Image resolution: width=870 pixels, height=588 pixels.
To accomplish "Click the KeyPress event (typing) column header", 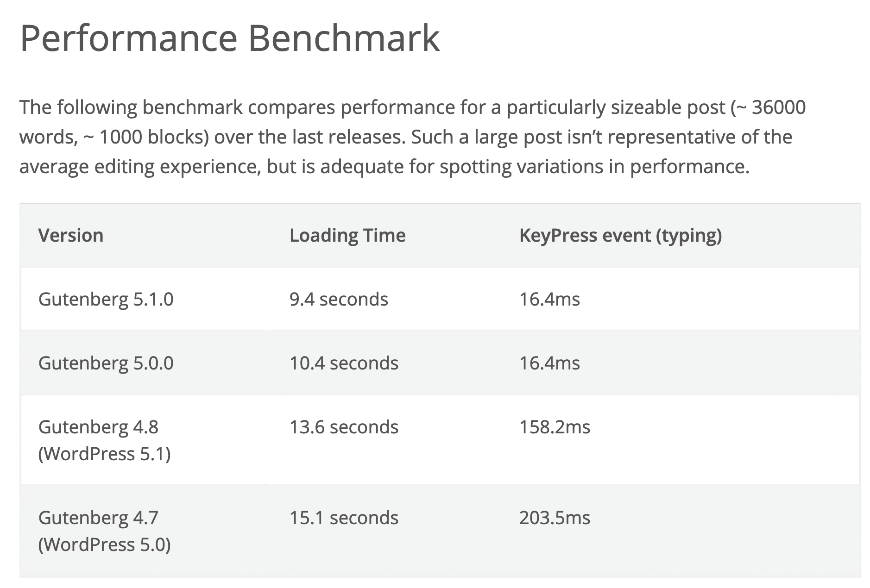I will (620, 235).
